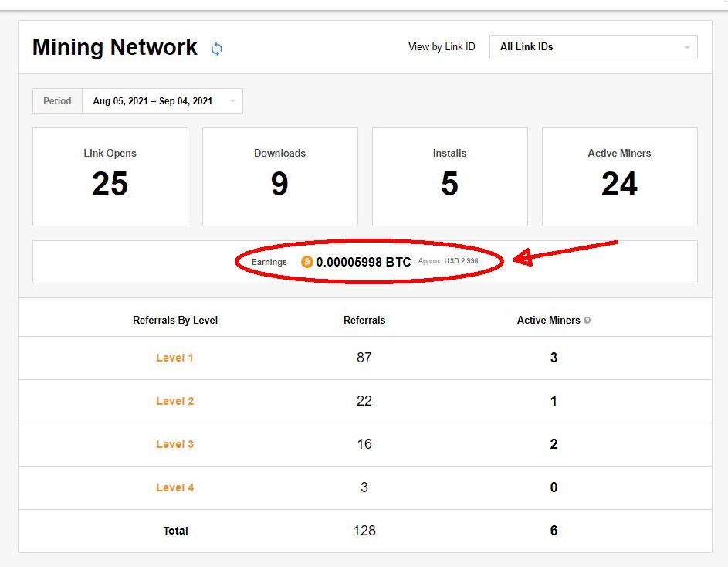Click the Referrals column header
This screenshot has height=567, width=728.
coord(364,321)
